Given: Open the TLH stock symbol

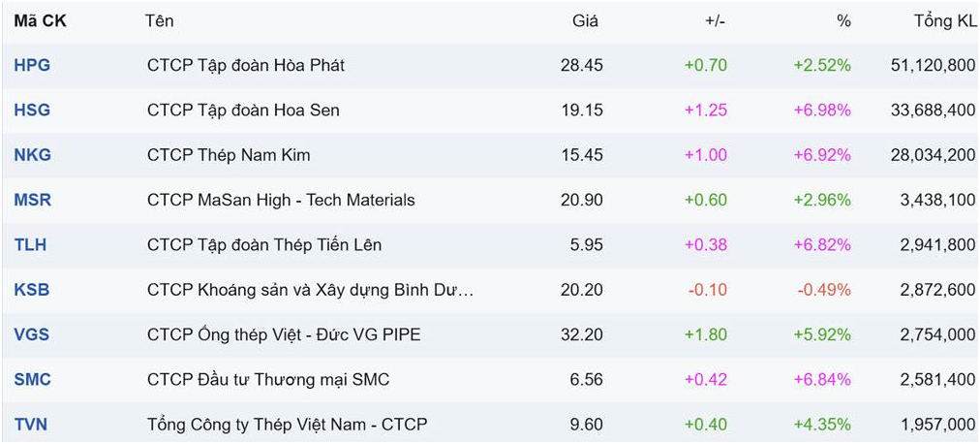Looking at the screenshot, I should (30, 245).
